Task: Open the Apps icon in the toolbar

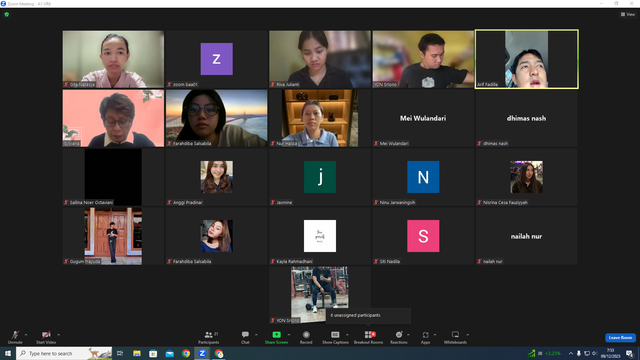Action: click(425, 337)
